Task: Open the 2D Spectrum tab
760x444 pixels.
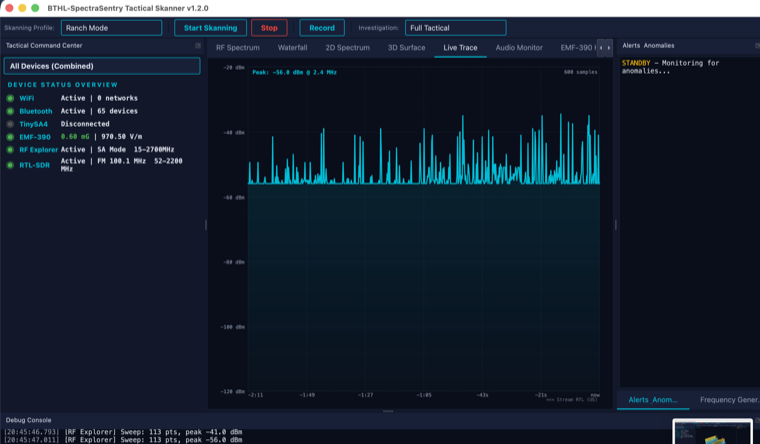Action: [x=348, y=48]
